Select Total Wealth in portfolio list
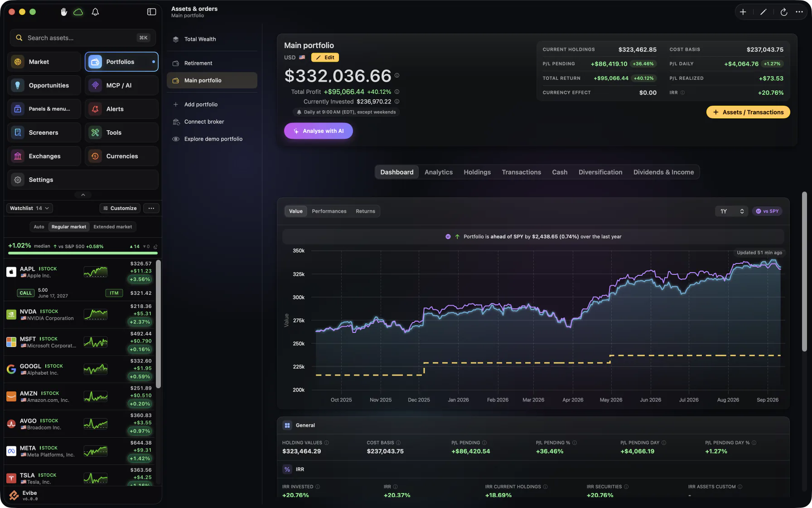 coord(212,39)
